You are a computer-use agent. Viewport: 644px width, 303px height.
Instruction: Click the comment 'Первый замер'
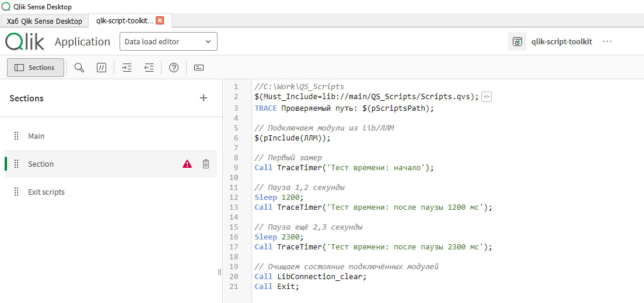[x=288, y=158]
